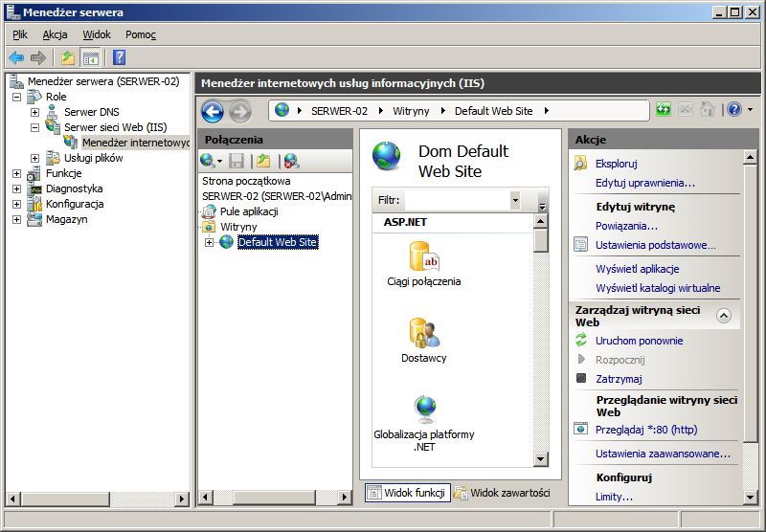Collapse the Role tree node
Viewport: 766px width, 532px height.
[x=16, y=97]
